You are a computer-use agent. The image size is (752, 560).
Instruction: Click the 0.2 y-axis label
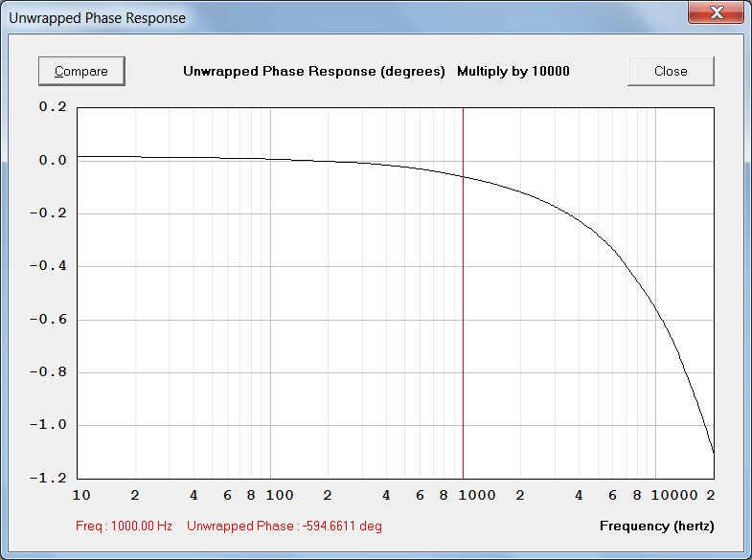53,107
